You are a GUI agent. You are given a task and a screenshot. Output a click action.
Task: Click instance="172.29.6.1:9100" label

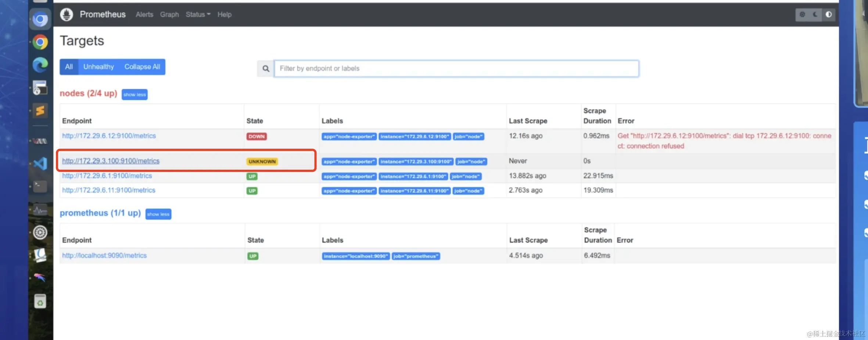(x=413, y=177)
